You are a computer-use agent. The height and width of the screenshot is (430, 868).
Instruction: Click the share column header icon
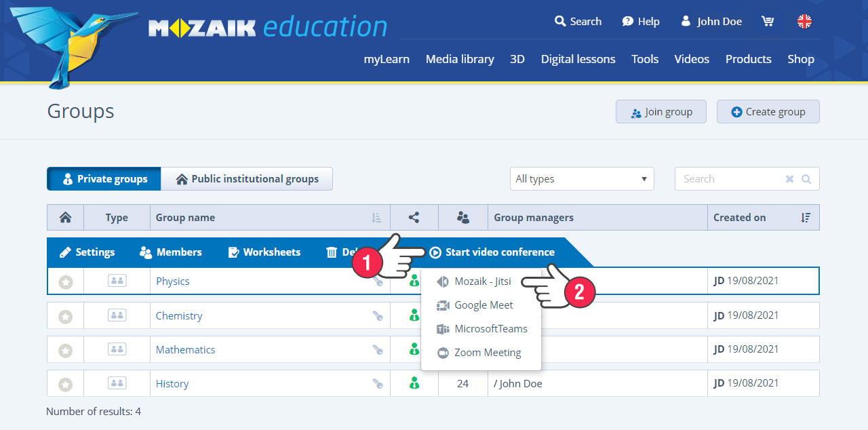click(x=414, y=218)
